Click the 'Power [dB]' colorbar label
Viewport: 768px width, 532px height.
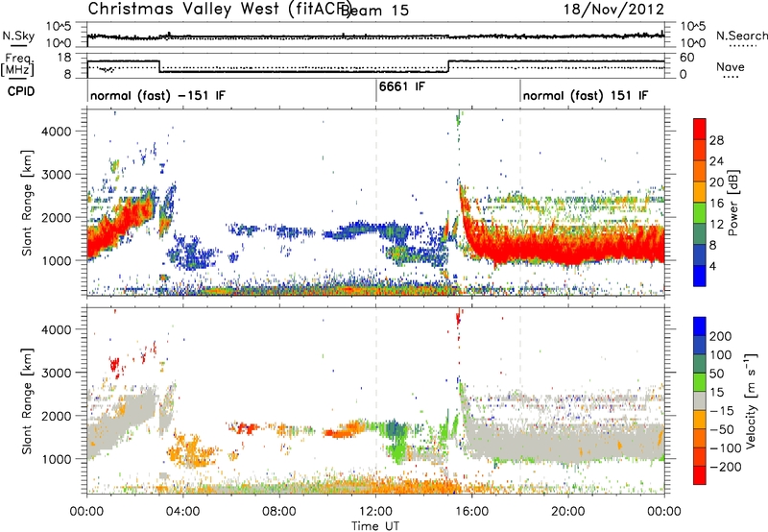click(x=732, y=203)
